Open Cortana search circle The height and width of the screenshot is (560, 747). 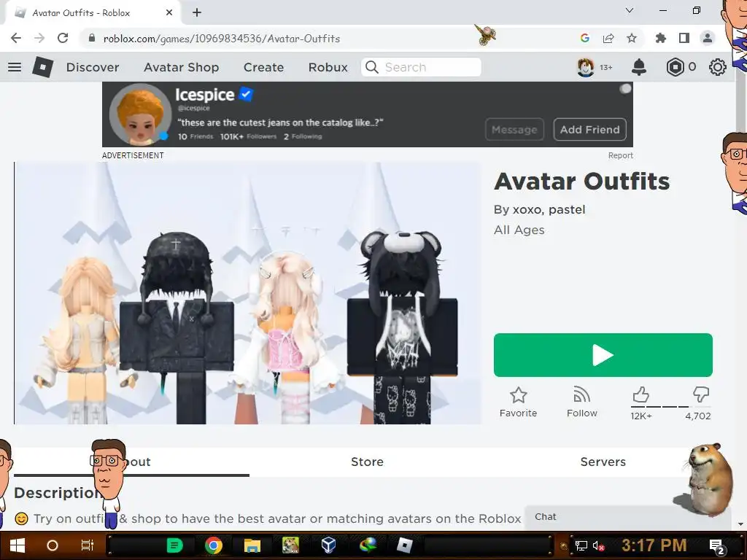(x=53, y=545)
